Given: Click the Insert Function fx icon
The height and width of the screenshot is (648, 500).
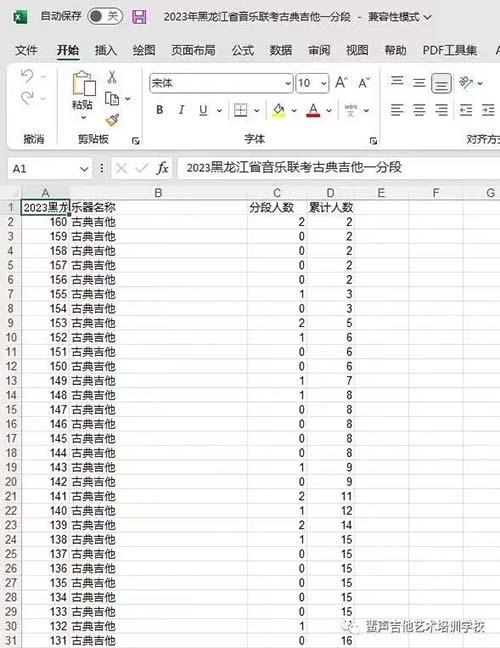Looking at the screenshot, I should coord(162,168).
